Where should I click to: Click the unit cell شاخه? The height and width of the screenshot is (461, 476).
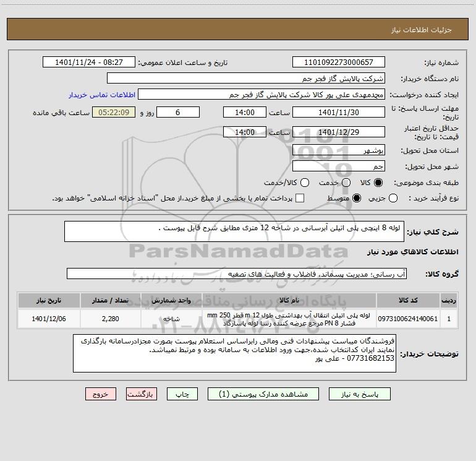coord(171,319)
